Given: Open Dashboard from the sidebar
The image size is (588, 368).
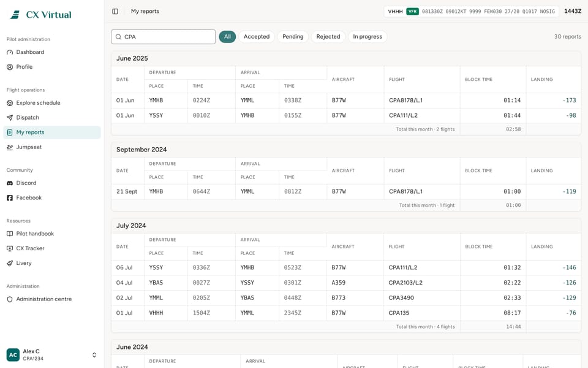Looking at the screenshot, I should [x=52, y=52].
